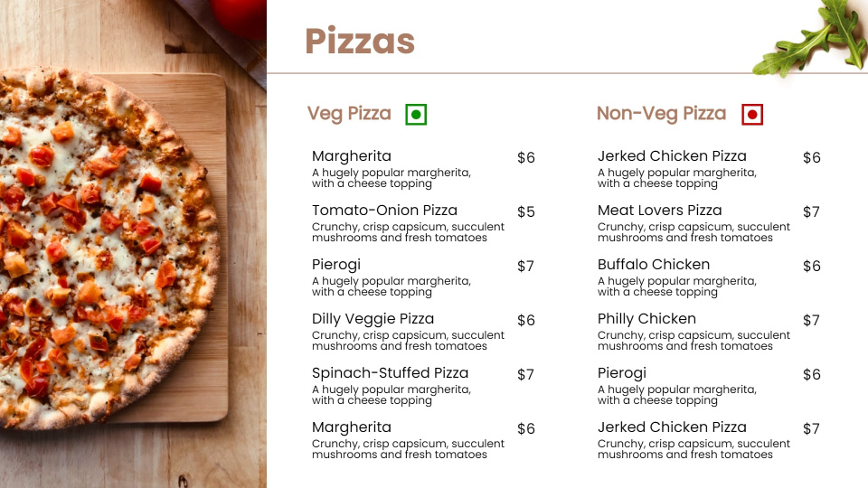Select the Spinach-Stuffed Pizza item name
The image size is (868, 488).
[x=390, y=373]
